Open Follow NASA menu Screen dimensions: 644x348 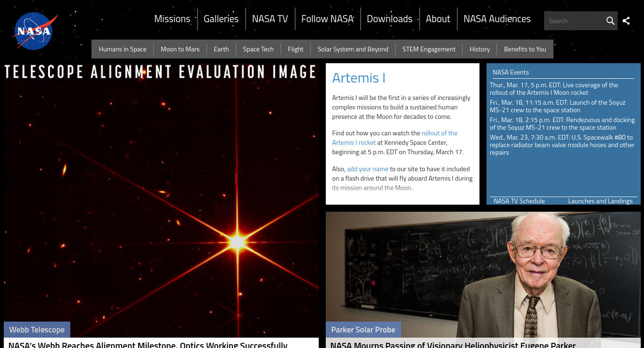327,19
